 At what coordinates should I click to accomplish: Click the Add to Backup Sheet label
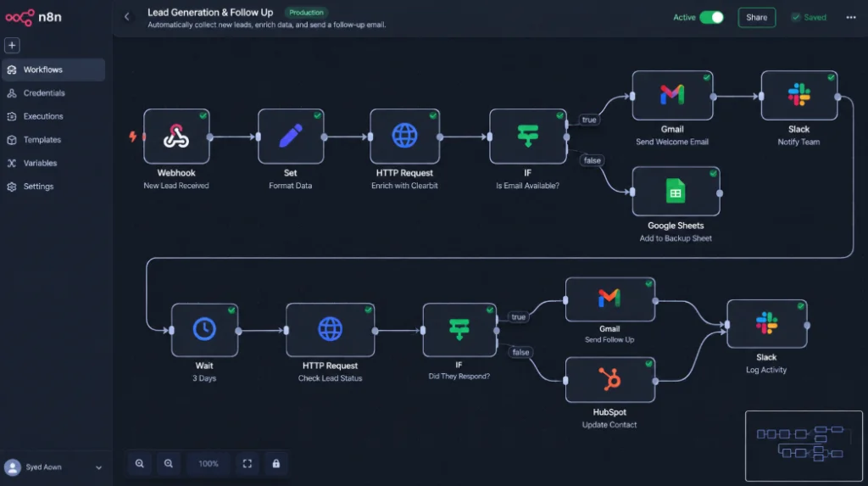pos(676,238)
